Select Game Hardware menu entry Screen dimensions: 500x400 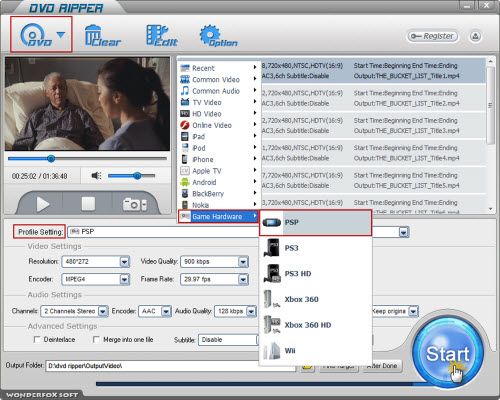[218, 216]
